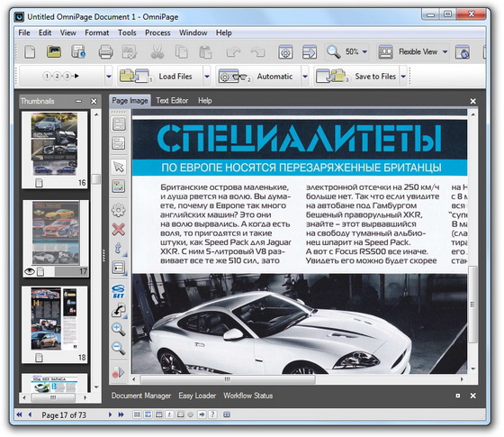Click the page image vertical scrollbar handle
The width and height of the screenshot is (504, 437).
(x=472, y=305)
